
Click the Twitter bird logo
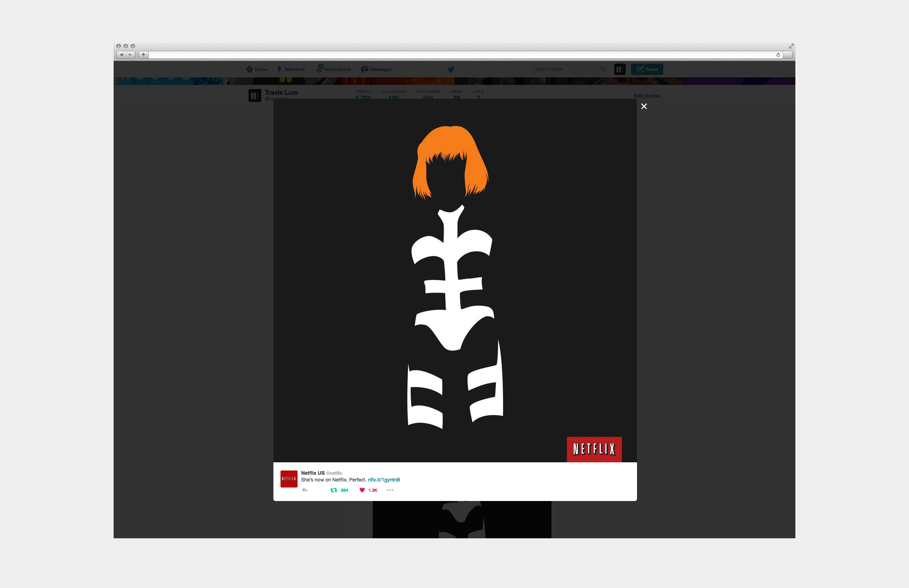click(x=451, y=69)
